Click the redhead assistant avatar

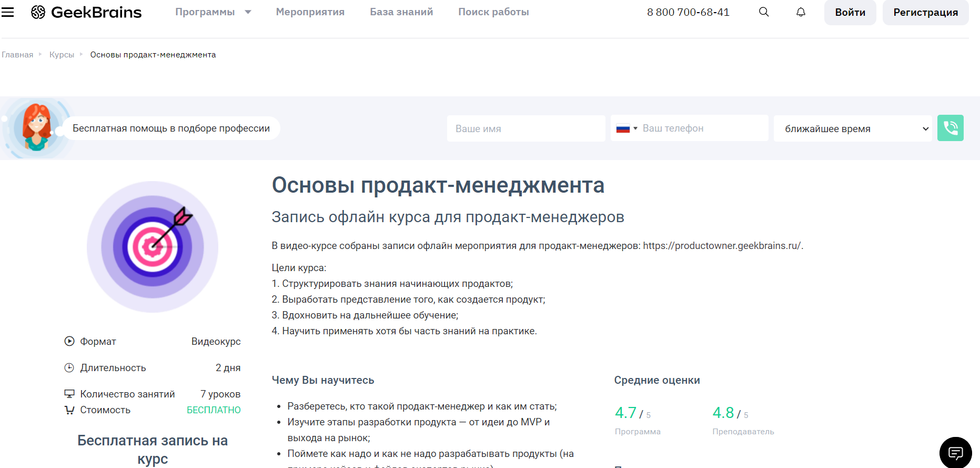coord(36,128)
